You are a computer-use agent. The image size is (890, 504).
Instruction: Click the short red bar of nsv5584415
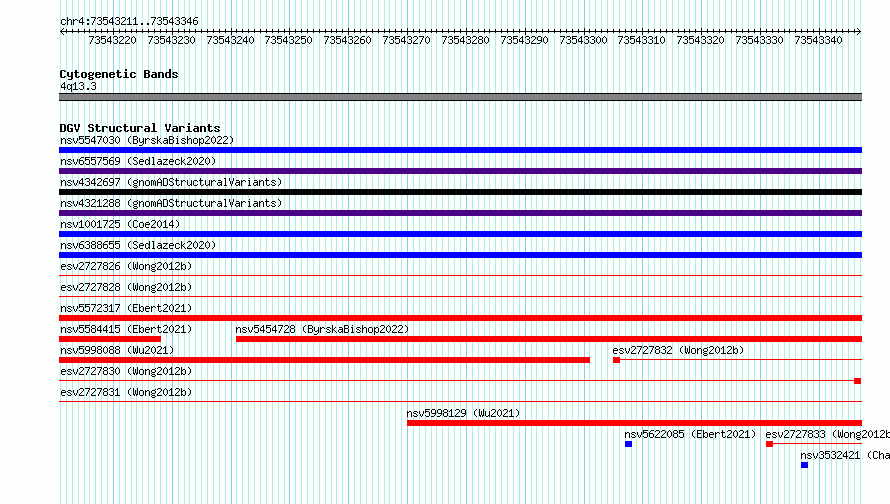pyautogui.click(x=110, y=339)
